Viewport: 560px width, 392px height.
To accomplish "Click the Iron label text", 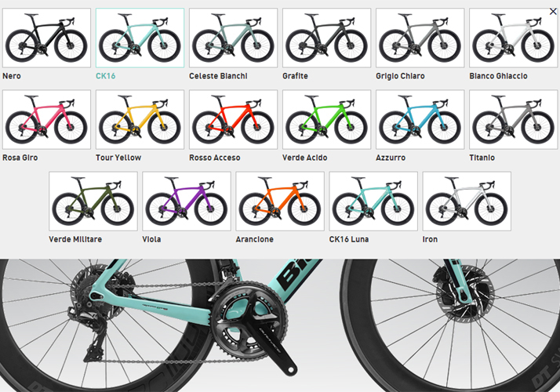I will (430, 239).
